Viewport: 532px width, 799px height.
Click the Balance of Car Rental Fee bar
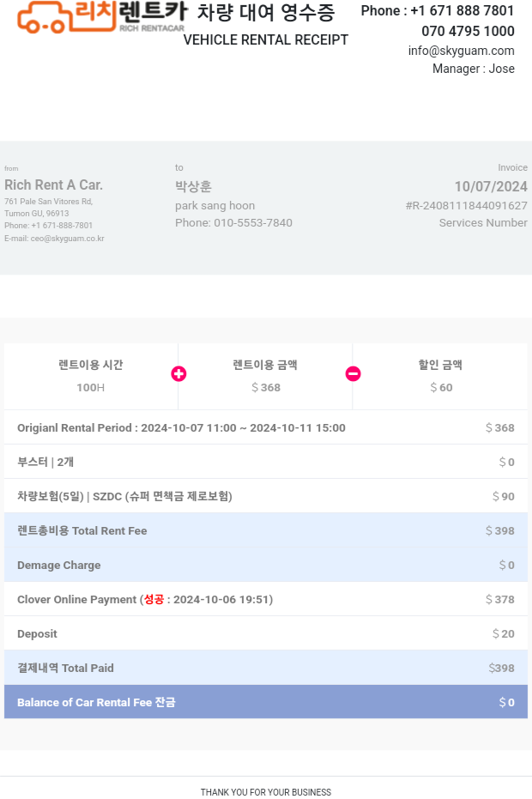pyautogui.click(x=265, y=702)
